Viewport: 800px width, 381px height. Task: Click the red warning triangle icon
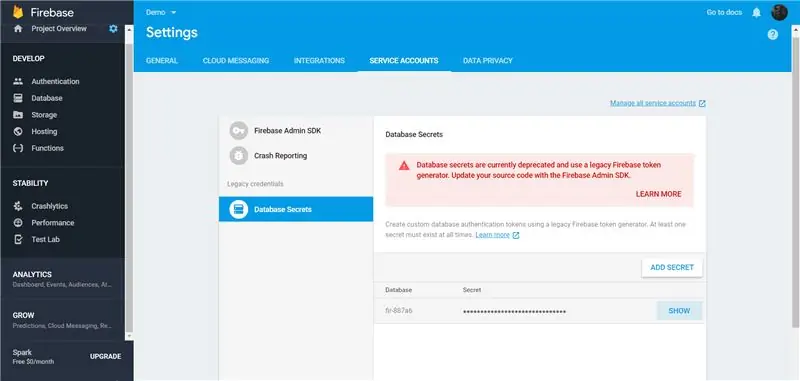pos(404,165)
